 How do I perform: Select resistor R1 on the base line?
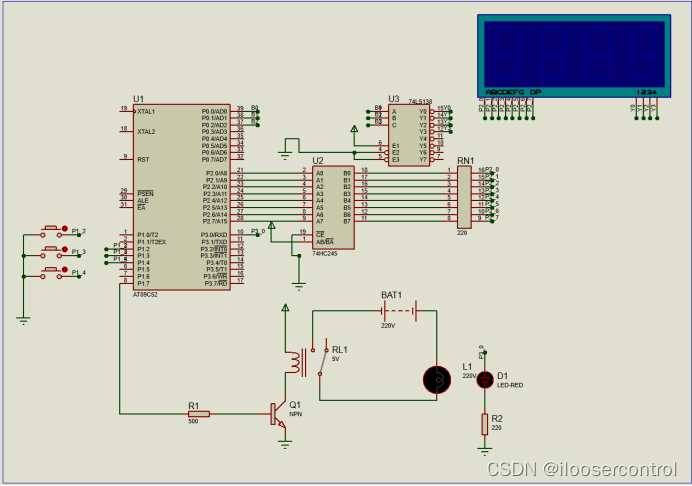[x=199, y=414]
